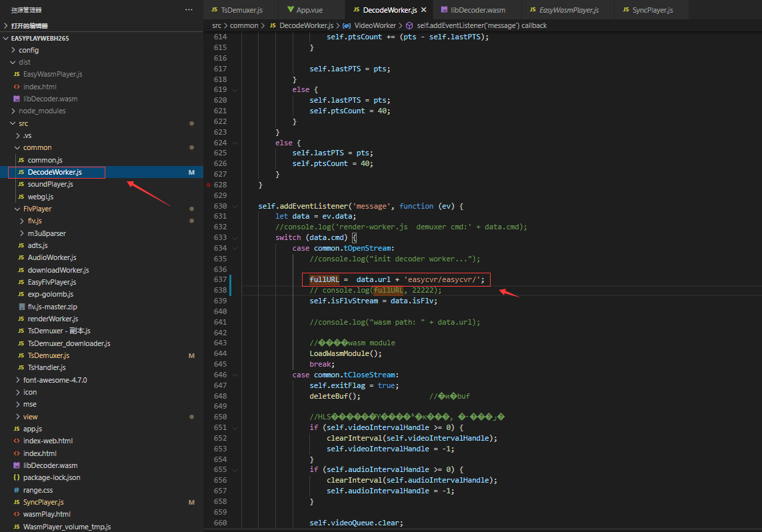This screenshot has width=762, height=532.
Task: Open AudioWorker.js file
Action: 101,257
